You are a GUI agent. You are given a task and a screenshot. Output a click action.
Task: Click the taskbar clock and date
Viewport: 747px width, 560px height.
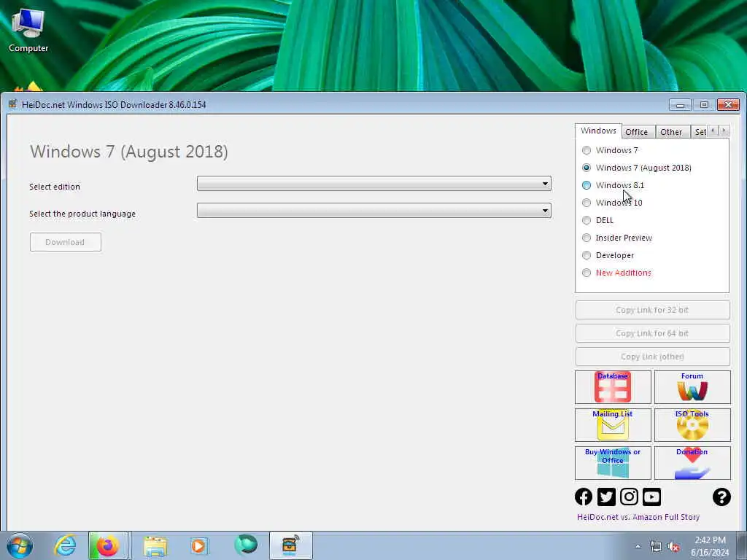click(710, 546)
